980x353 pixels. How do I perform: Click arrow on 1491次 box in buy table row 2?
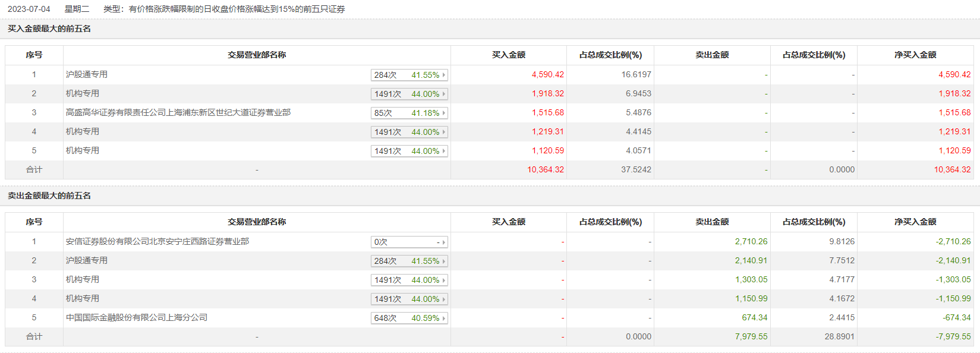click(x=444, y=94)
